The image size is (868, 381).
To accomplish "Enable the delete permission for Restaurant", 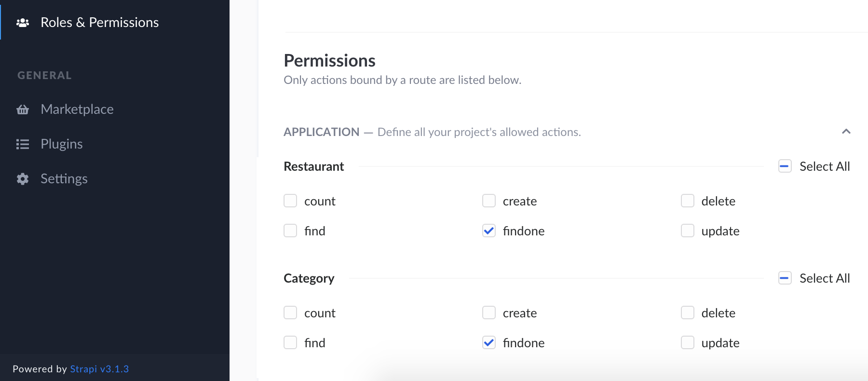I will pyautogui.click(x=687, y=201).
